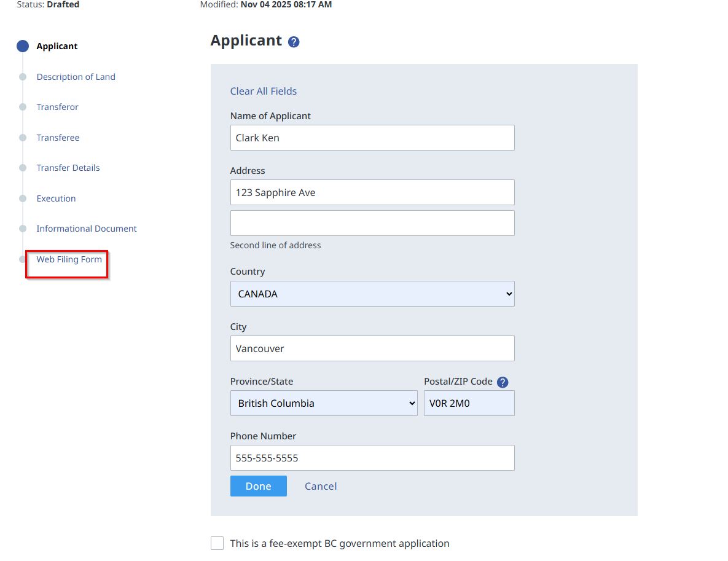
Task: Click Clear All Fields link
Action: click(263, 91)
